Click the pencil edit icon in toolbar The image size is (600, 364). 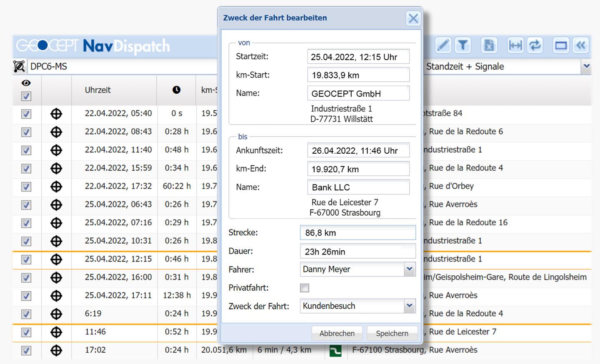[x=443, y=45]
